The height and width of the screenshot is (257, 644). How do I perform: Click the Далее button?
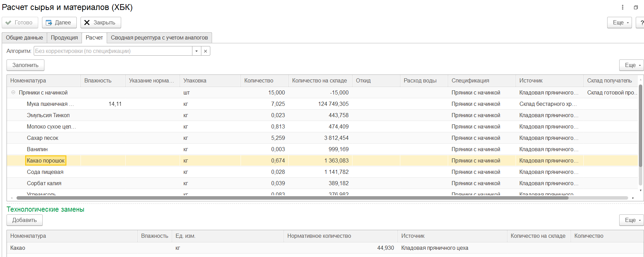pyautogui.click(x=59, y=23)
